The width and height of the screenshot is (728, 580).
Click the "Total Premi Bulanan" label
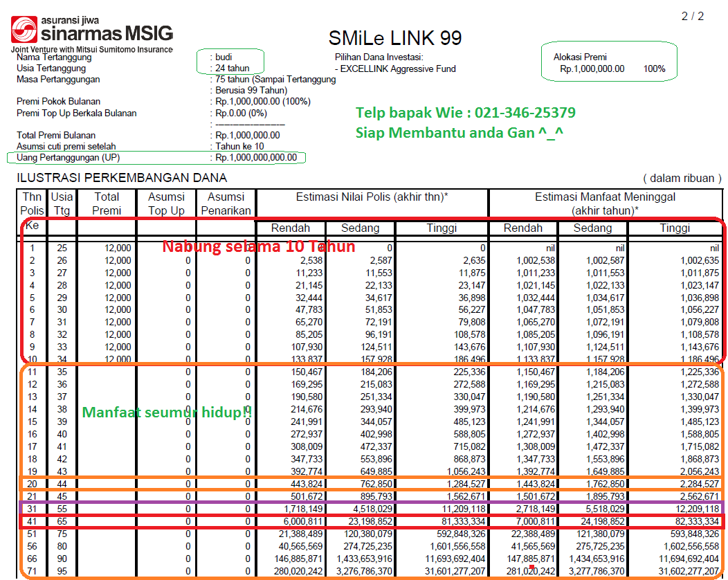click(x=56, y=135)
